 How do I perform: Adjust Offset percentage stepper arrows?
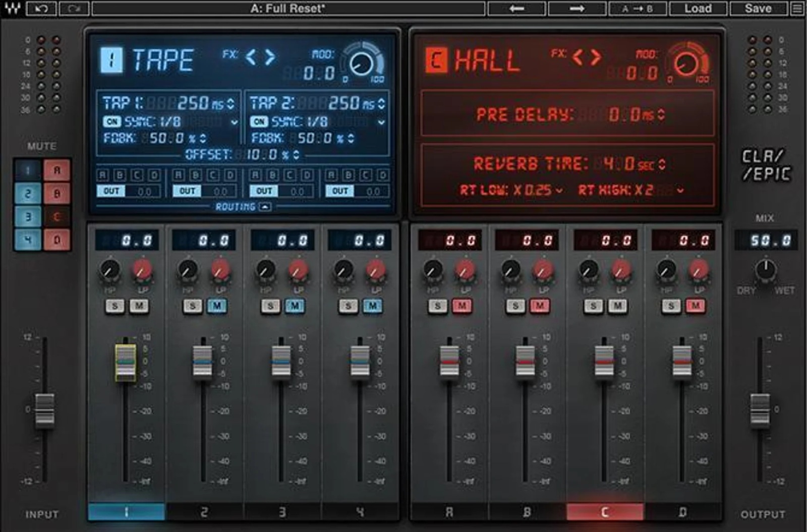pos(296,154)
